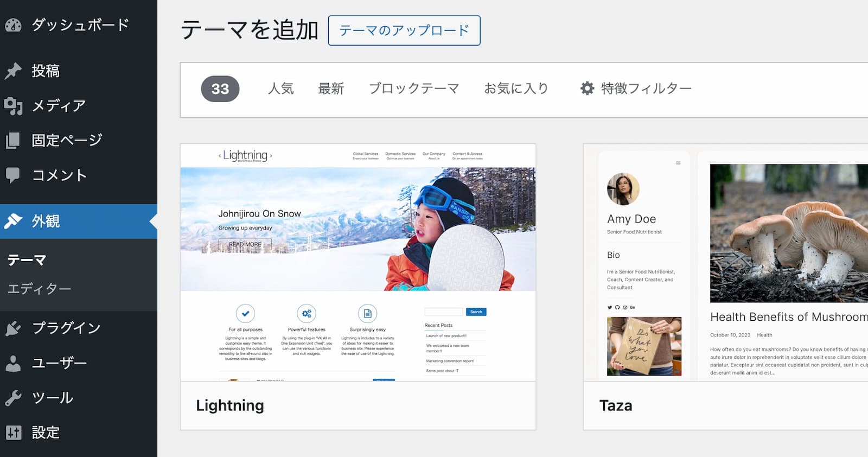Switch to 最新 filter tab
Screen dimensions: 868x457
pos(331,88)
